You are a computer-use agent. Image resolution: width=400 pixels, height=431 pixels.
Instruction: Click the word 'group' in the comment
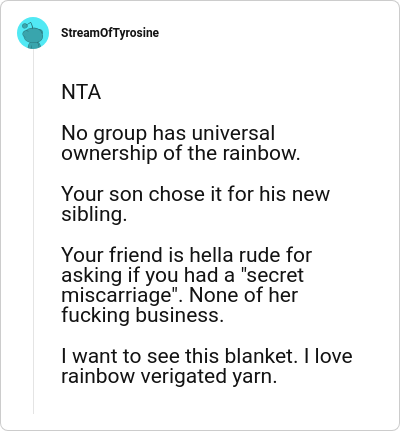click(120, 134)
